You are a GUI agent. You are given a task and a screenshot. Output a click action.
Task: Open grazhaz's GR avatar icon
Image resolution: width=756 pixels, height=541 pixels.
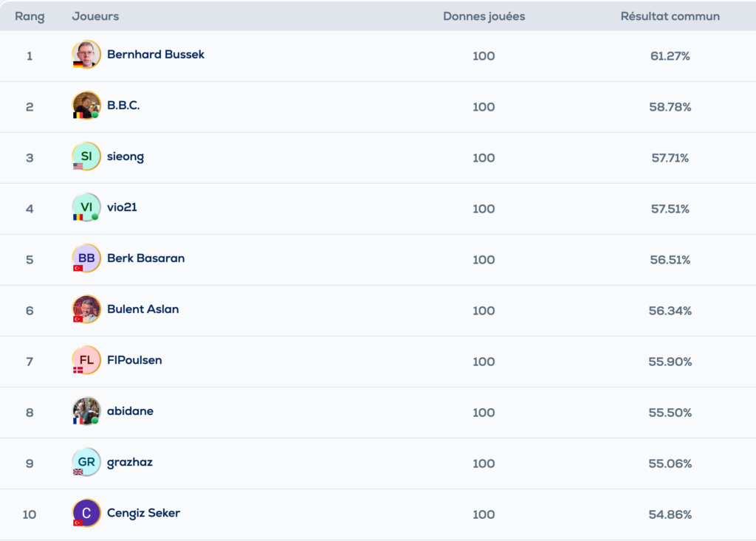pos(86,462)
